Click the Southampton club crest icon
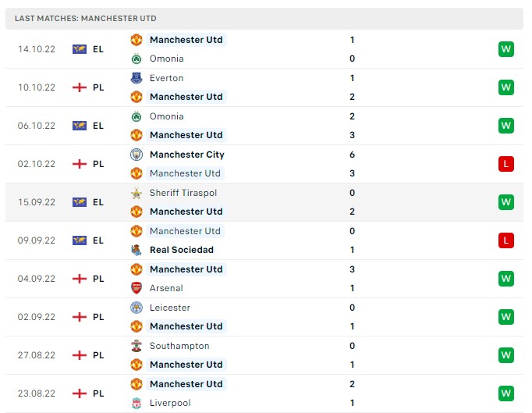The width and height of the screenshot is (532, 413). point(137,346)
